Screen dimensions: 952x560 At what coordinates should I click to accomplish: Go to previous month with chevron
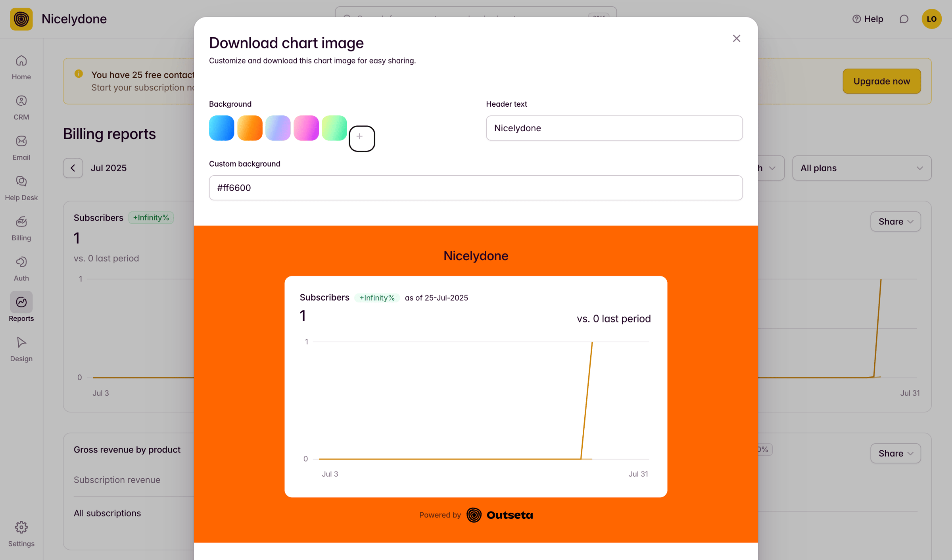point(73,168)
